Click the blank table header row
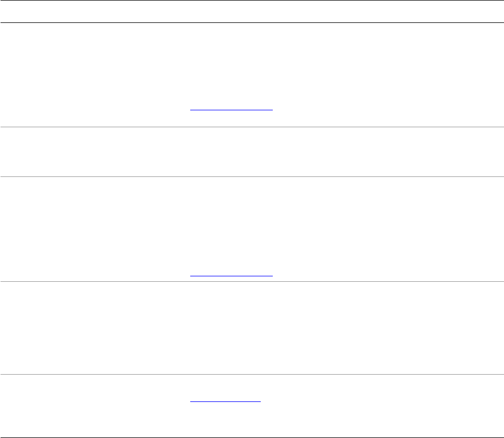This screenshot has height=438, width=504. 251,11
